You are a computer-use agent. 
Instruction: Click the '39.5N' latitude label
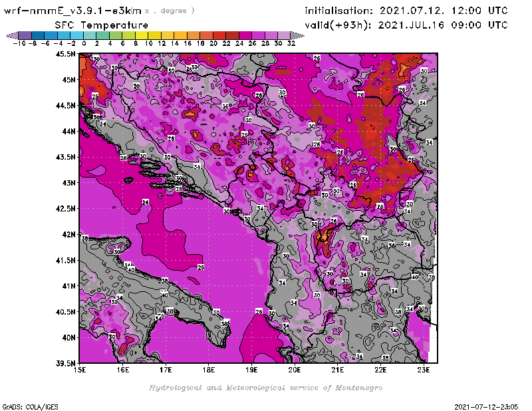click(65, 364)
